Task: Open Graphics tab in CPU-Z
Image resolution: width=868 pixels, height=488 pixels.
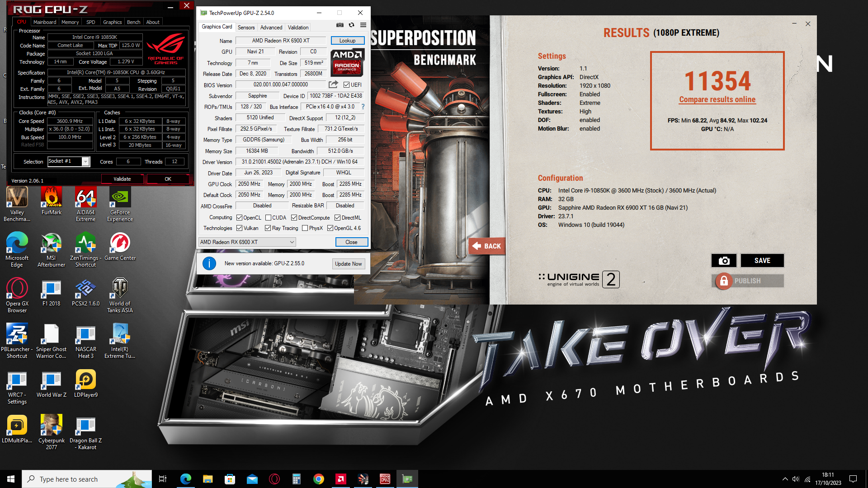Action: tap(113, 22)
